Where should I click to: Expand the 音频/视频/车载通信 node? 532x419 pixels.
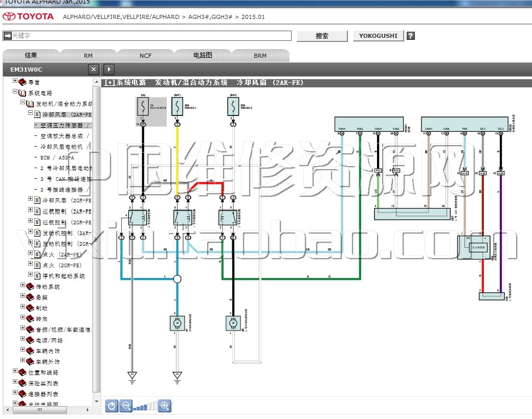pos(23,328)
